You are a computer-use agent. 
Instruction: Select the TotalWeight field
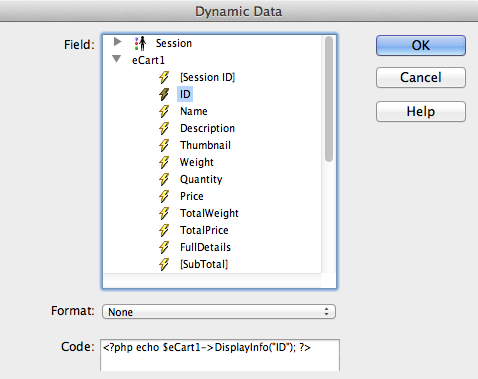tap(209, 213)
